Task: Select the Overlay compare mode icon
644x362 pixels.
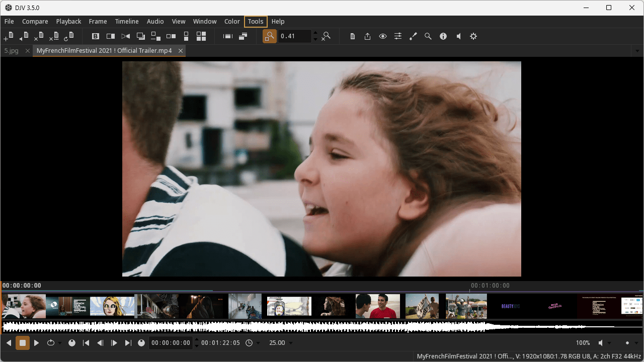Action: coord(141,36)
